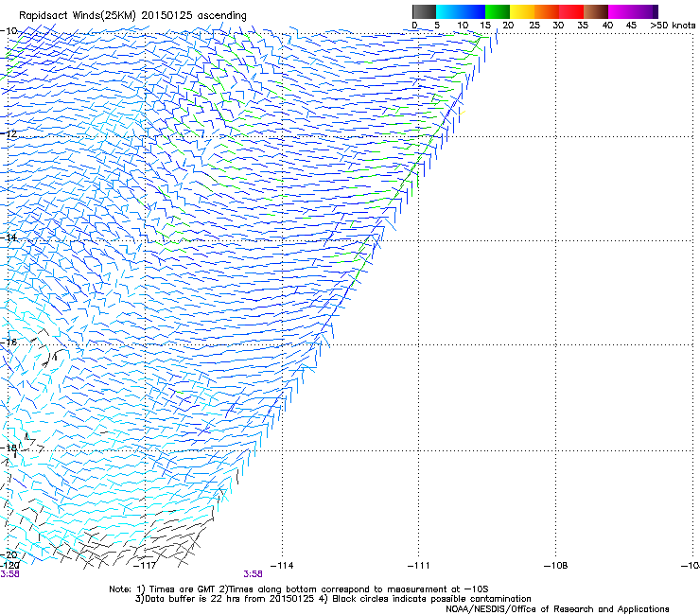Select the orange 25–30 knots legend color
Screen dimensions: 700x615
tap(547, 11)
